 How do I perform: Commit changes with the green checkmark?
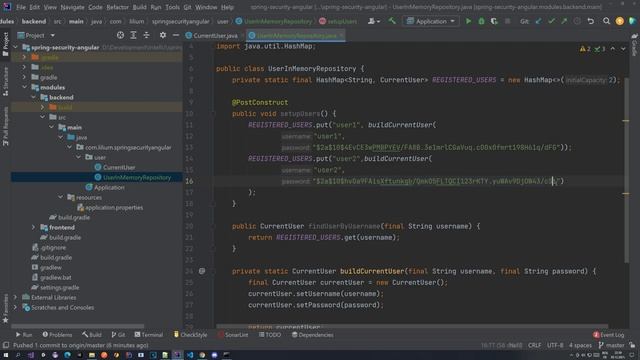[551, 21]
